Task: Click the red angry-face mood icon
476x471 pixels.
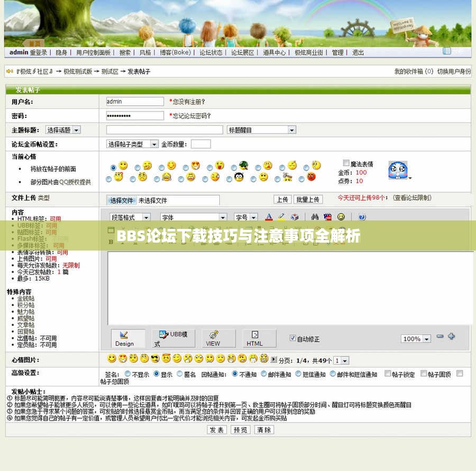Action: tap(311, 177)
